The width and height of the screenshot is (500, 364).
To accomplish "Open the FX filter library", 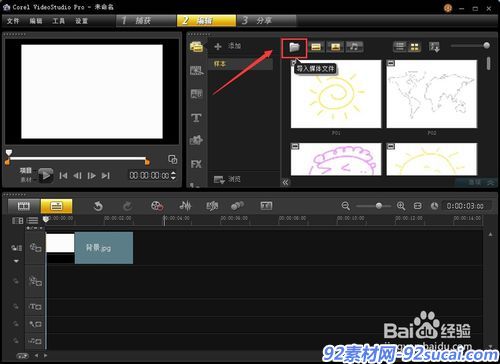I will point(196,164).
